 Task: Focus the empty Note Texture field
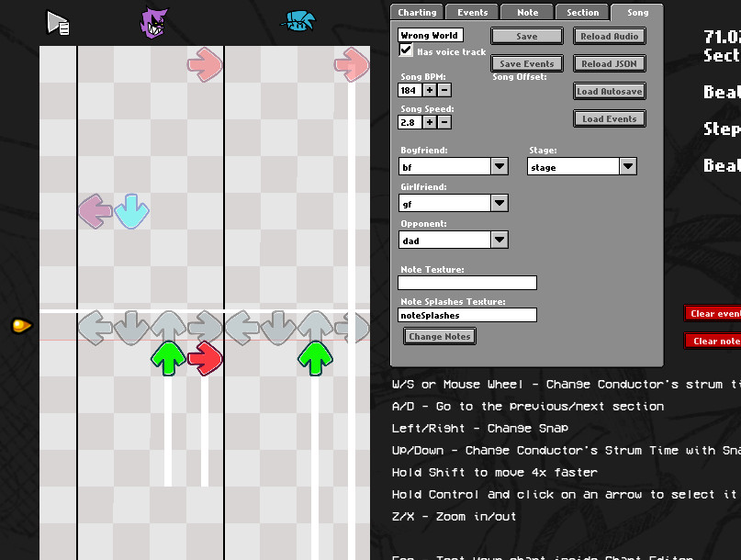467,283
